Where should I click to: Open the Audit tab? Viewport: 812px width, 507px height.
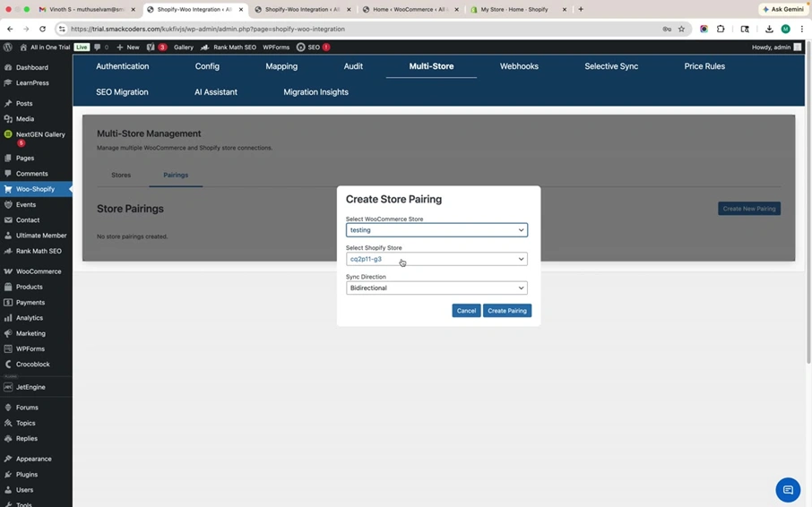click(x=353, y=66)
